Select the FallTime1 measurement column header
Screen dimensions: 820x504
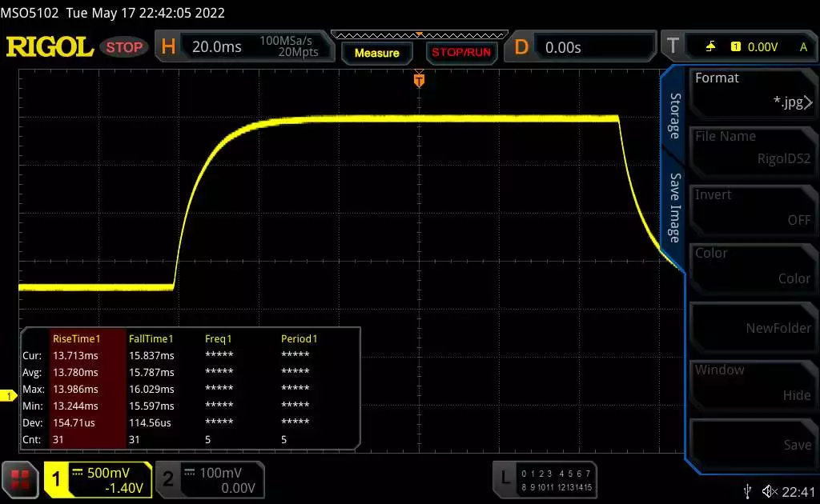151,338
